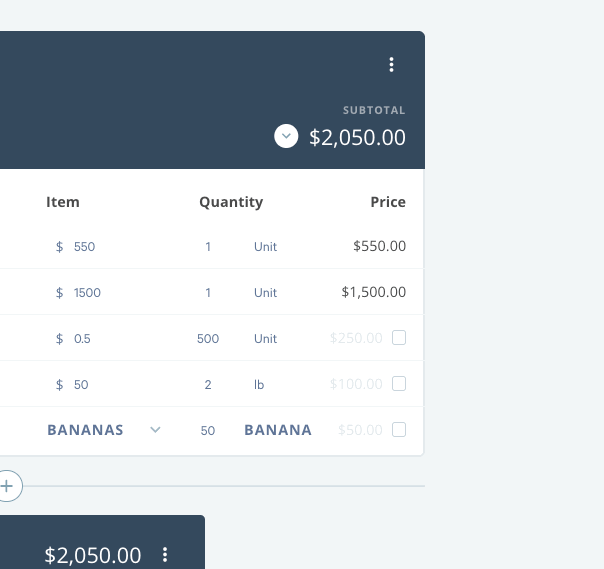Expand the BANANAS item dropdown chevron
The image size is (604, 569).
(x=155, y=430)
